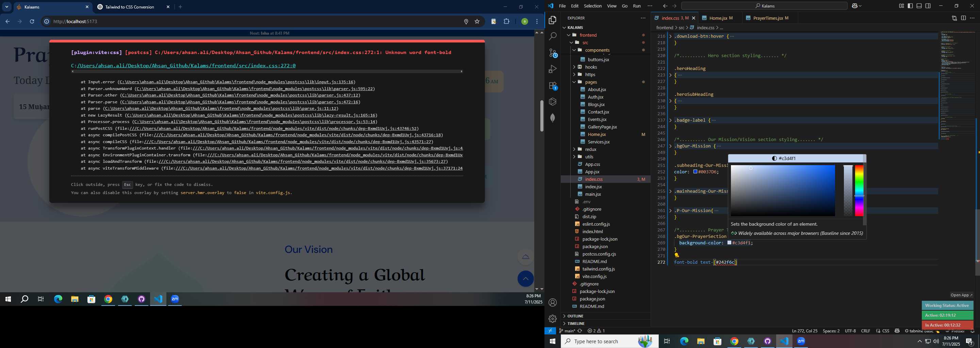Open the Extensions view icon
The height and width of the screenshot is (348, 980).
[x=553, y=86]
